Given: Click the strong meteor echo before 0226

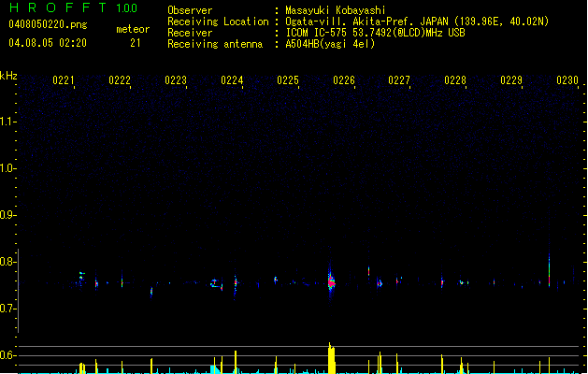Looking at the screenshot, I should [x=331, y=282].
